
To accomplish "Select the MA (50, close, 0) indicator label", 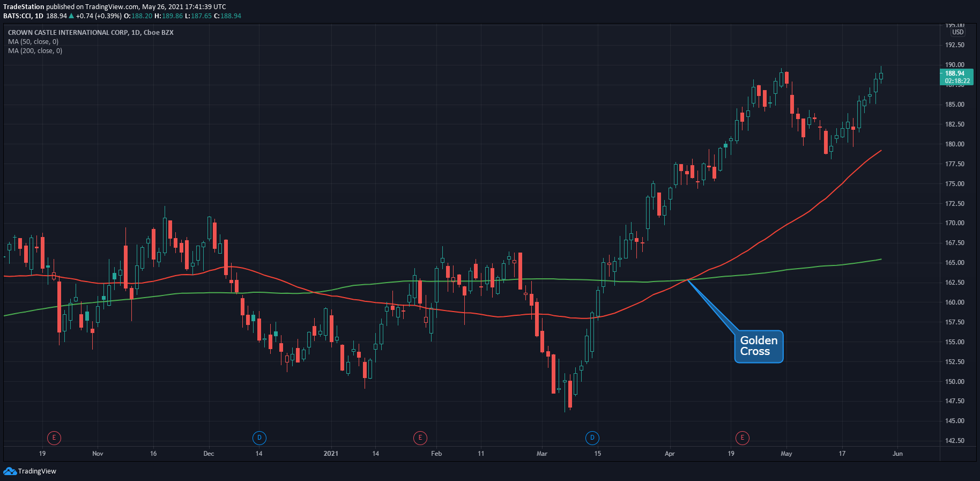I will [x=33, y=41].
